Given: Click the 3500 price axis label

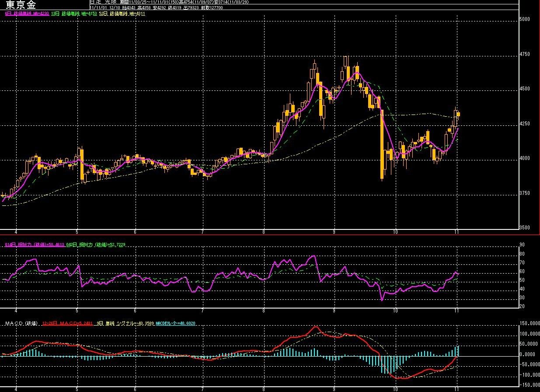Looking at the screenshot, I should (x=526, y=228).
